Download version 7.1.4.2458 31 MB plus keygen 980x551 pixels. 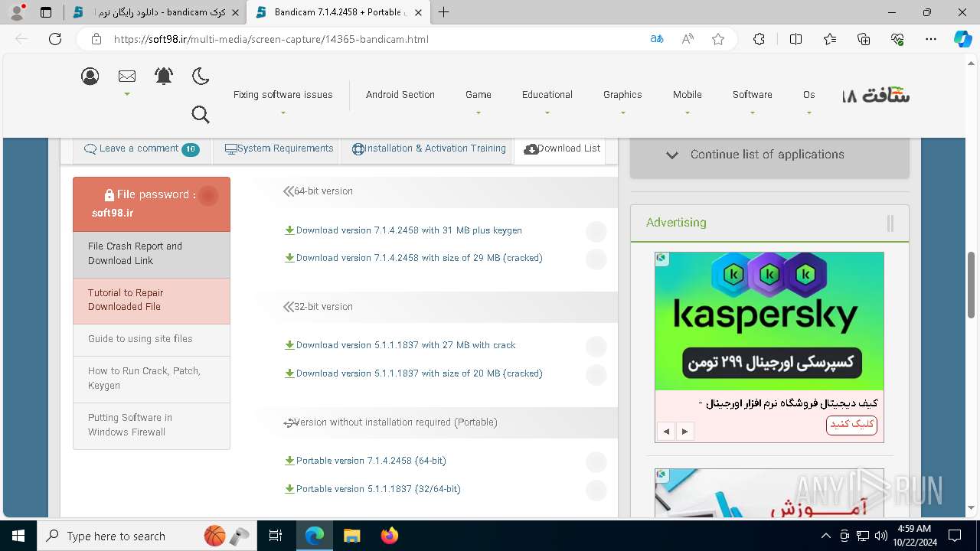403,230
